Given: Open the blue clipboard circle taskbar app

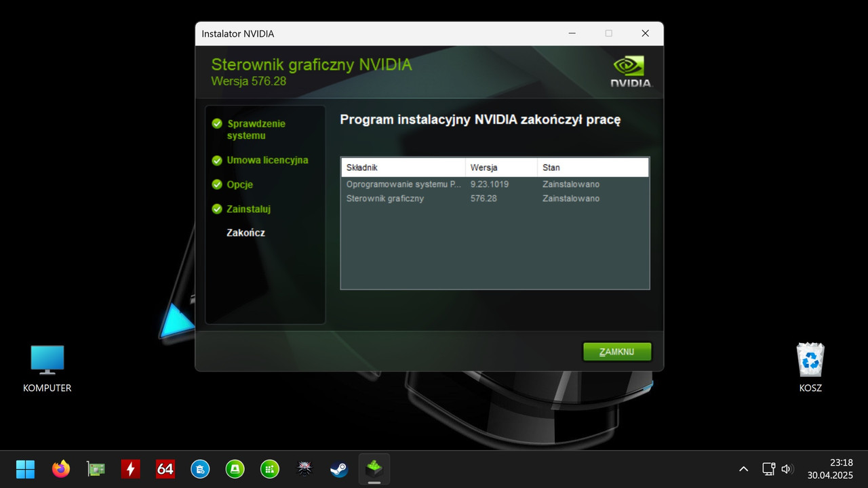Looking at the screenshot, I should (x=200, y=468).
